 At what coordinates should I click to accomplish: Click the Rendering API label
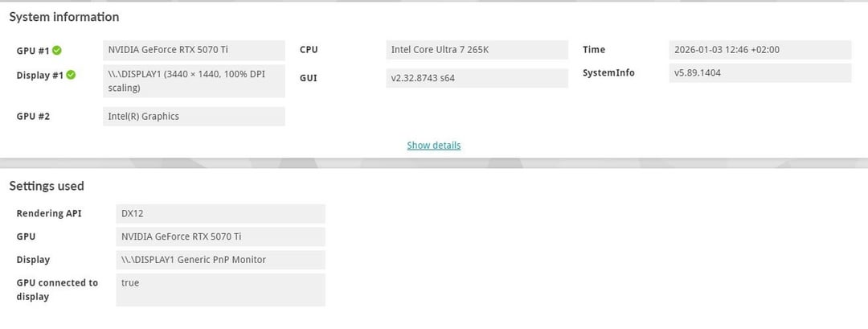click(50, 214)
